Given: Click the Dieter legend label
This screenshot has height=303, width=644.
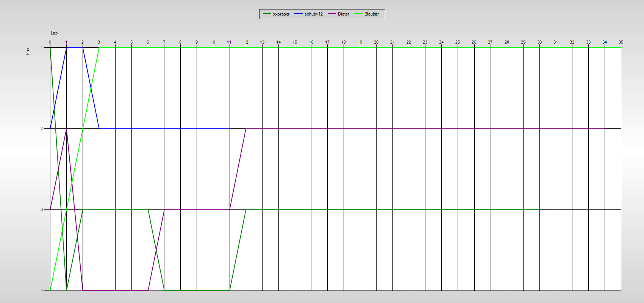Looking at the screenshot, I should pyautogui.click(x=343, y=14).
